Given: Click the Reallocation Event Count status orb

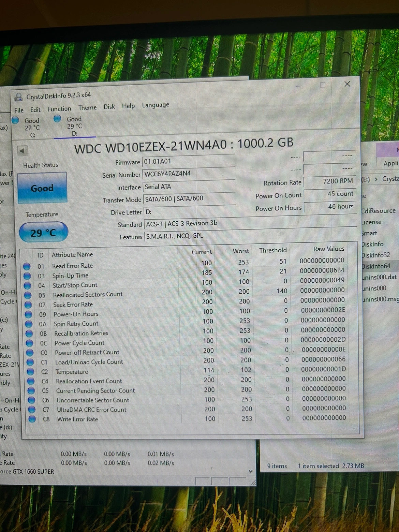Looking at the screenshot, I should tap(31, 381).
